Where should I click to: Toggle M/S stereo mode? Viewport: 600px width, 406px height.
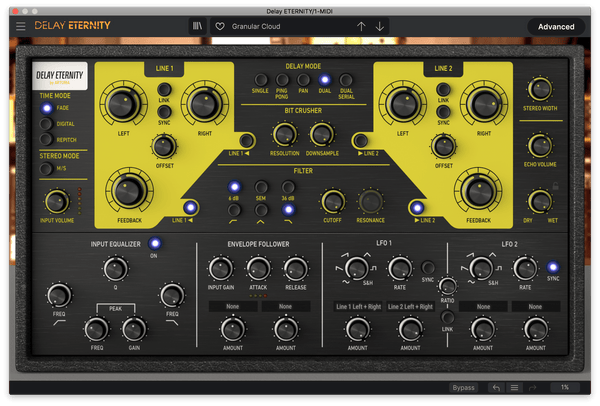46,168
